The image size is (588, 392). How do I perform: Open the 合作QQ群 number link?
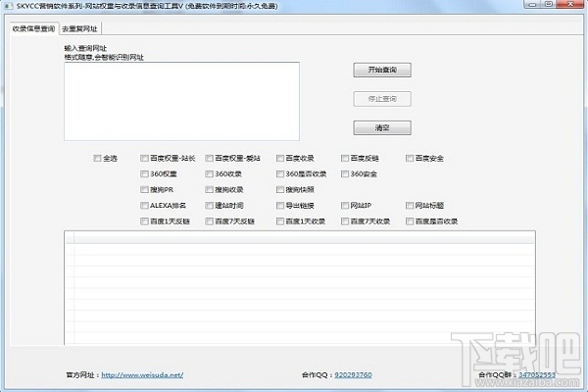(537, 374)
